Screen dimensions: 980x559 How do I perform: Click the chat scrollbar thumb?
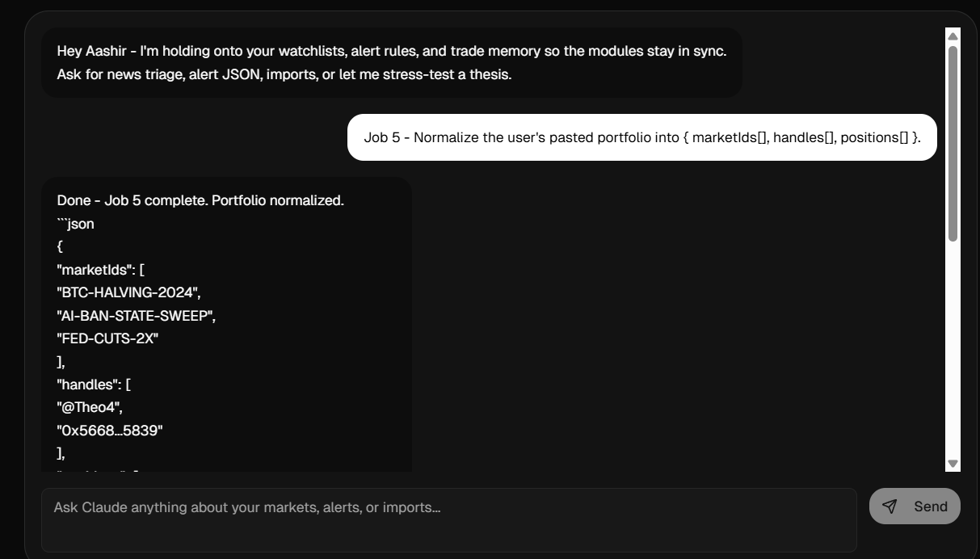tap(953, 142)
